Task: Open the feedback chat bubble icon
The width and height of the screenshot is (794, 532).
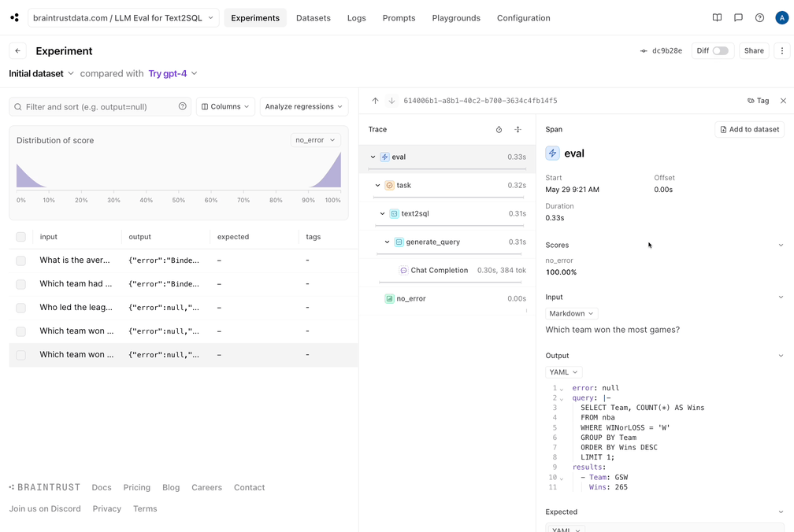Action: 738,17
